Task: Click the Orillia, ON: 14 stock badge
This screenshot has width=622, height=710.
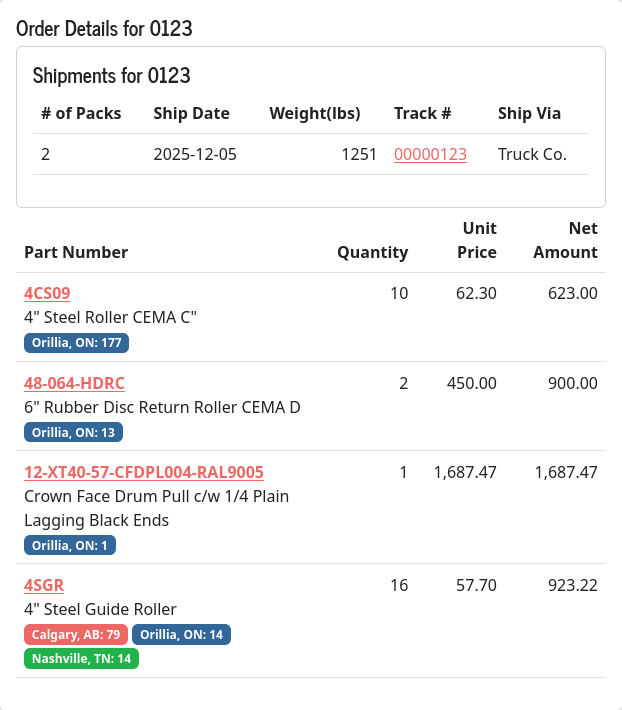Action: (181, 634)
